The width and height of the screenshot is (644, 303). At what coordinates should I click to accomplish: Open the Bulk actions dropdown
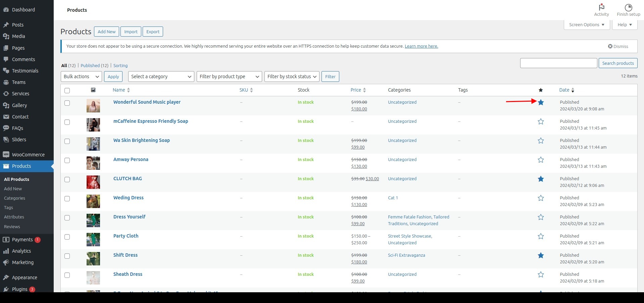[x=81, y=77]
